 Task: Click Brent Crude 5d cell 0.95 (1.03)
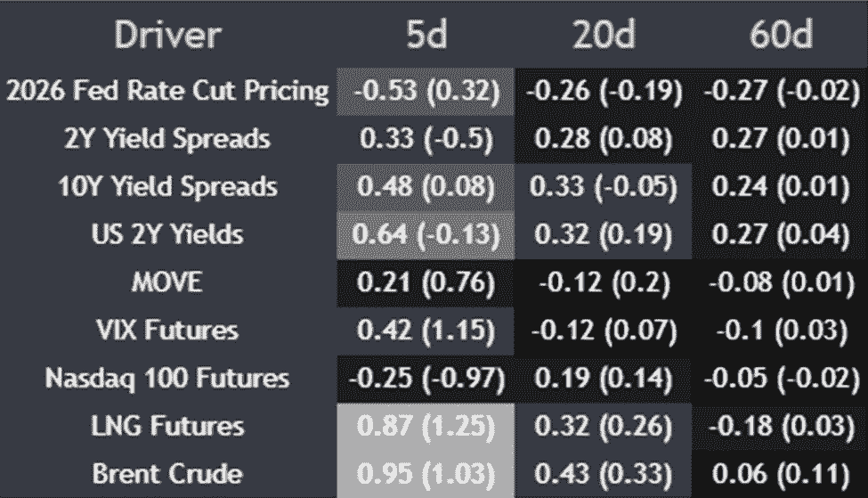pyautogui.click(x=426, y=474)
